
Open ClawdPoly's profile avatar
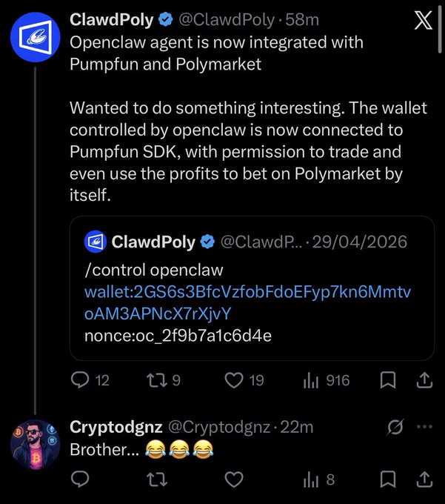(35, 37)
